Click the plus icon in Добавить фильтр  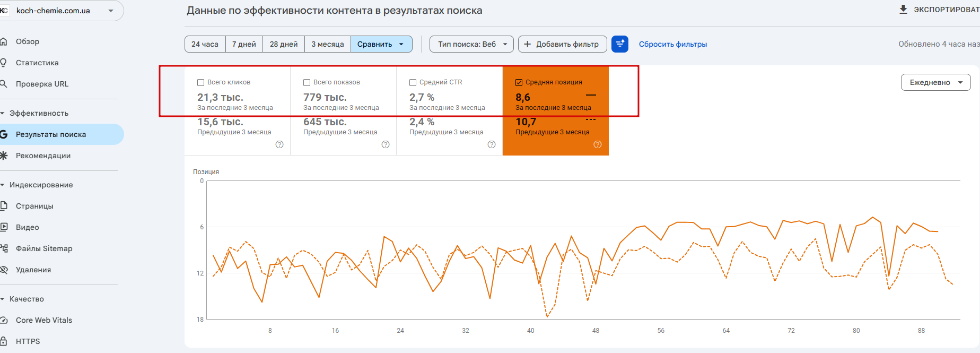tap(527, 44)
